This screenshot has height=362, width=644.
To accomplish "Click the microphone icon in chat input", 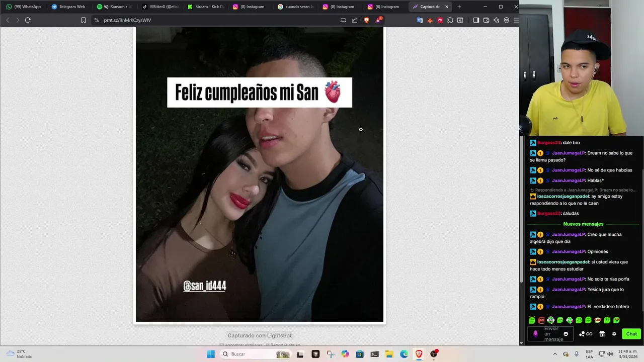I will [x=535, y=334].
